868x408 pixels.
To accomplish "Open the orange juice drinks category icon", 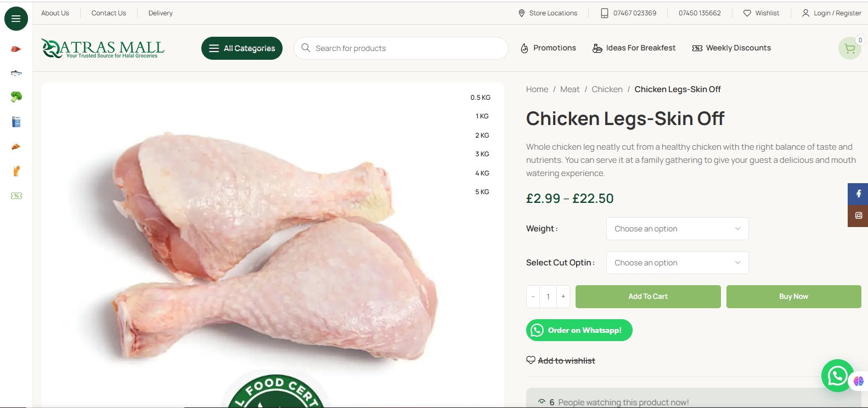I will [16, 171].
